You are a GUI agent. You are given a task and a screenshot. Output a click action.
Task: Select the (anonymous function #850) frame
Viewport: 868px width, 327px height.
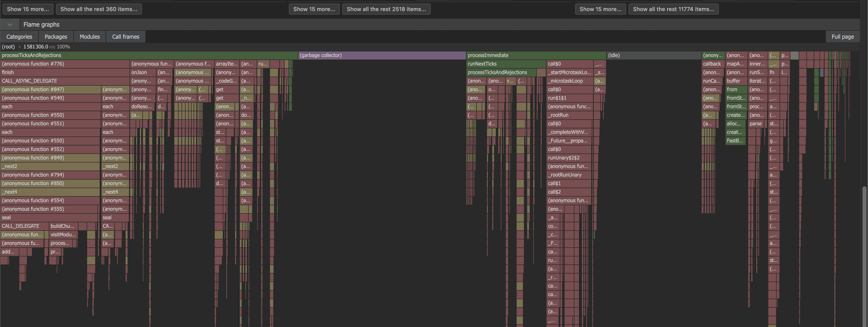click(x=50, y=183)
